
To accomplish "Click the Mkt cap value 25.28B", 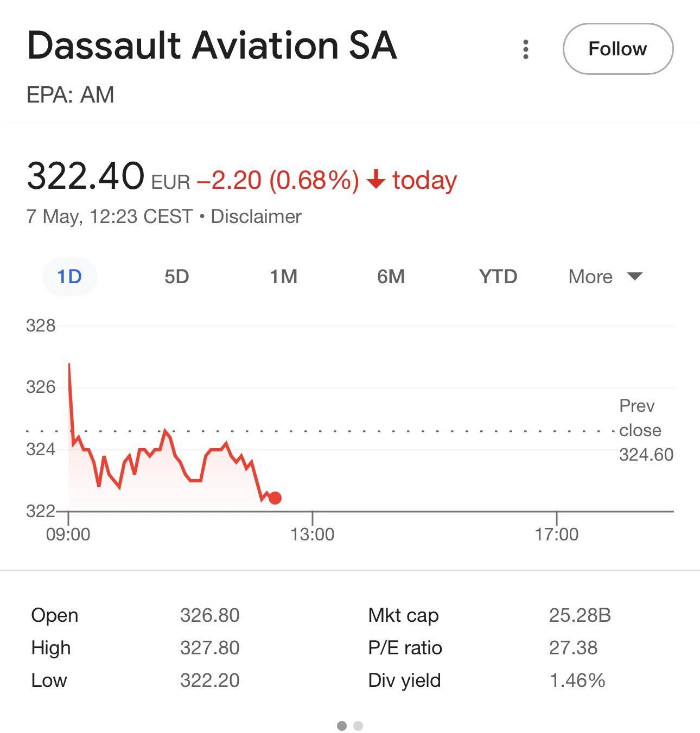I will click(580, 615).
